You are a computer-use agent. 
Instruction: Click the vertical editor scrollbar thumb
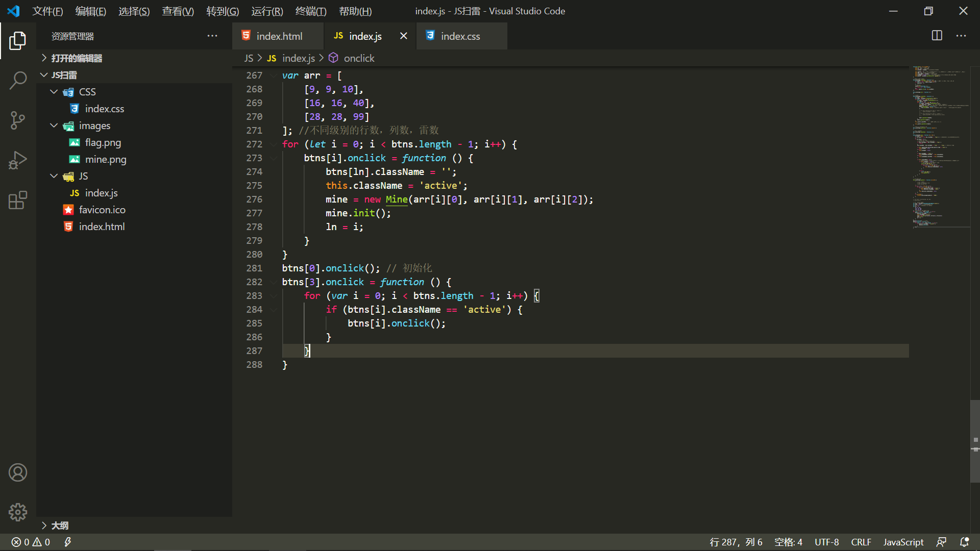[x=975, y=441]
